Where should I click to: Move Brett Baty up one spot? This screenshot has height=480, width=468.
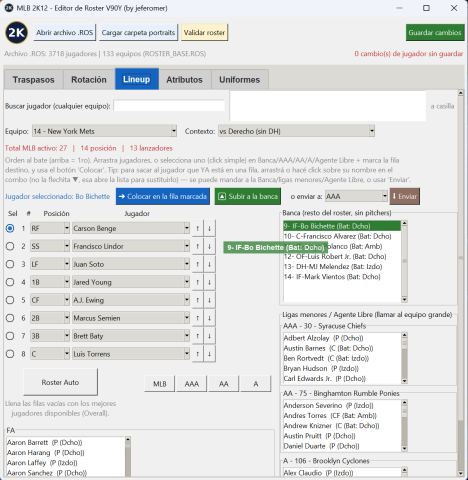(x=198, y=336)
